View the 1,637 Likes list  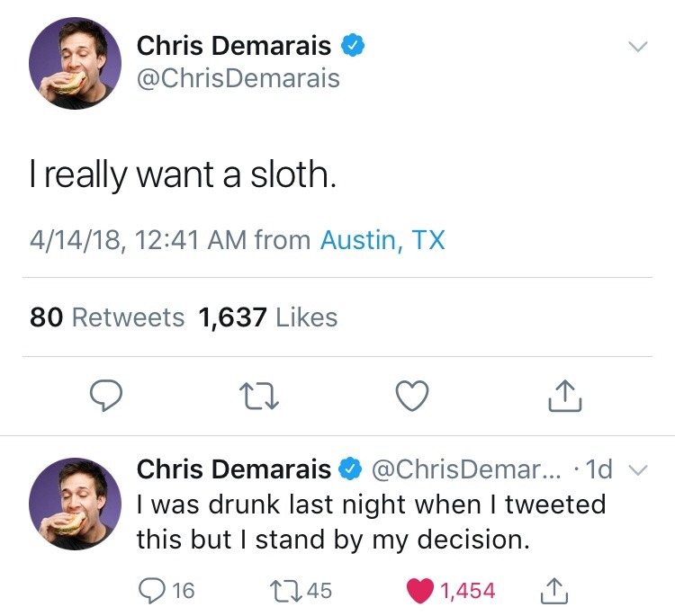268,317
